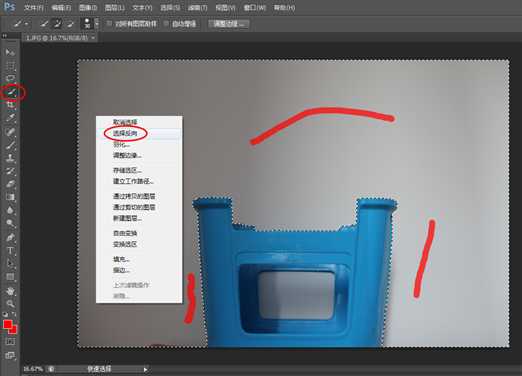
Task: Choose 调整边缘... in context menu
Action: tap(139, 155)
